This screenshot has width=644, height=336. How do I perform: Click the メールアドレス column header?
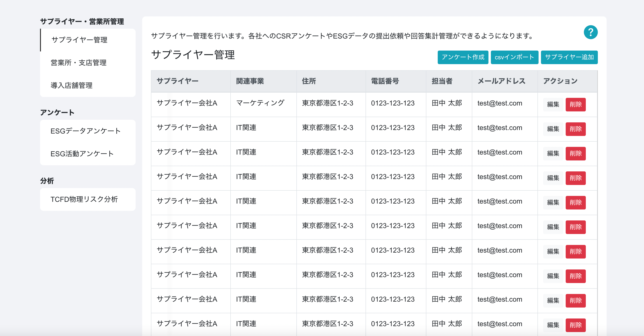tap(501, 81)
